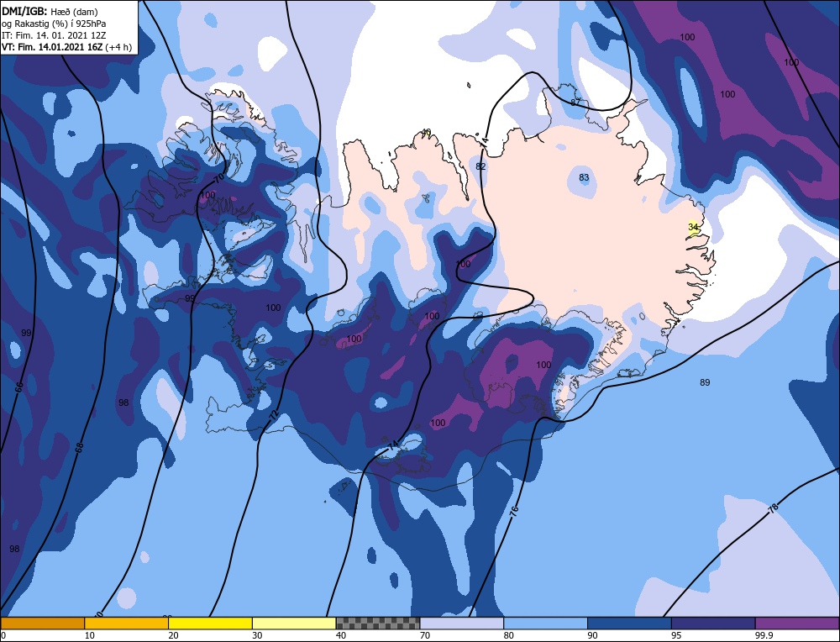
Task: Click the '72' contour line label
Action: click(274, 415)
